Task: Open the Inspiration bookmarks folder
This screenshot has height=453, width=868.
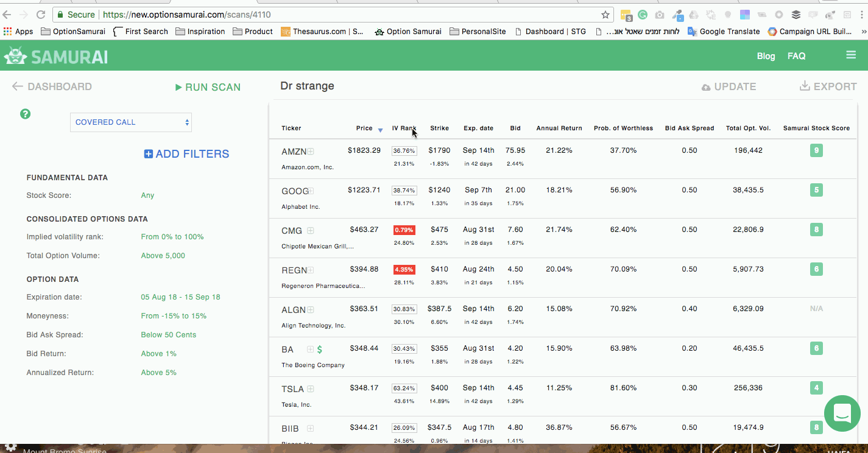Action: click(x=200, y=31)
